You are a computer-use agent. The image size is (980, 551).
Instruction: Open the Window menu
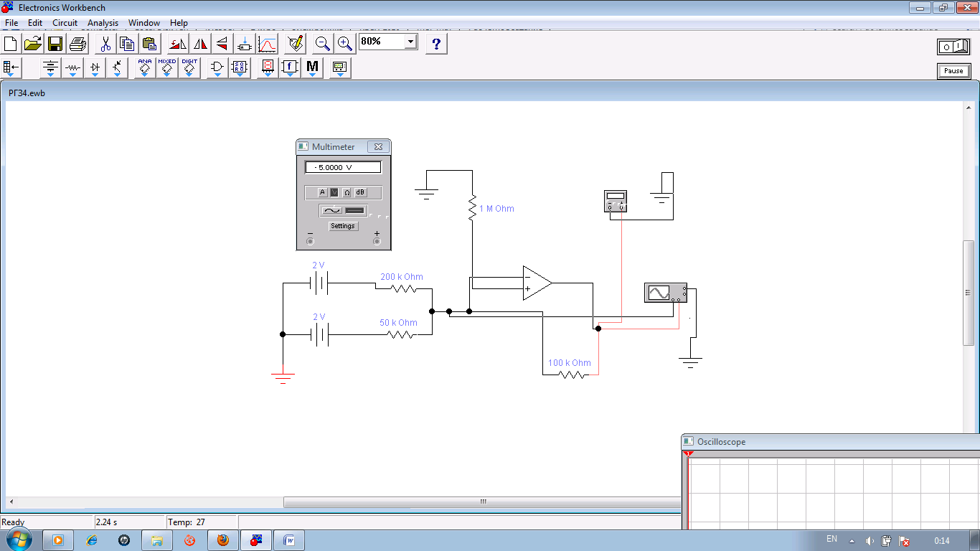(144, 23)
